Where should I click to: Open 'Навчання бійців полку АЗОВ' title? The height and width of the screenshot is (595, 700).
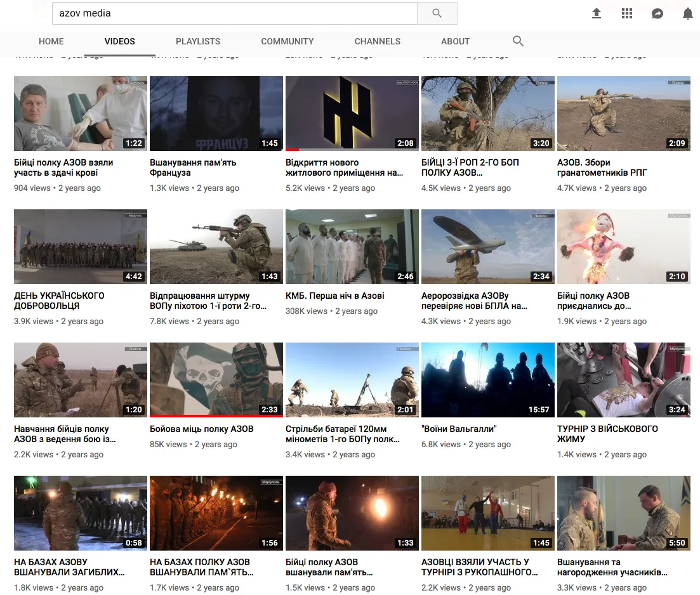[65, 434]
